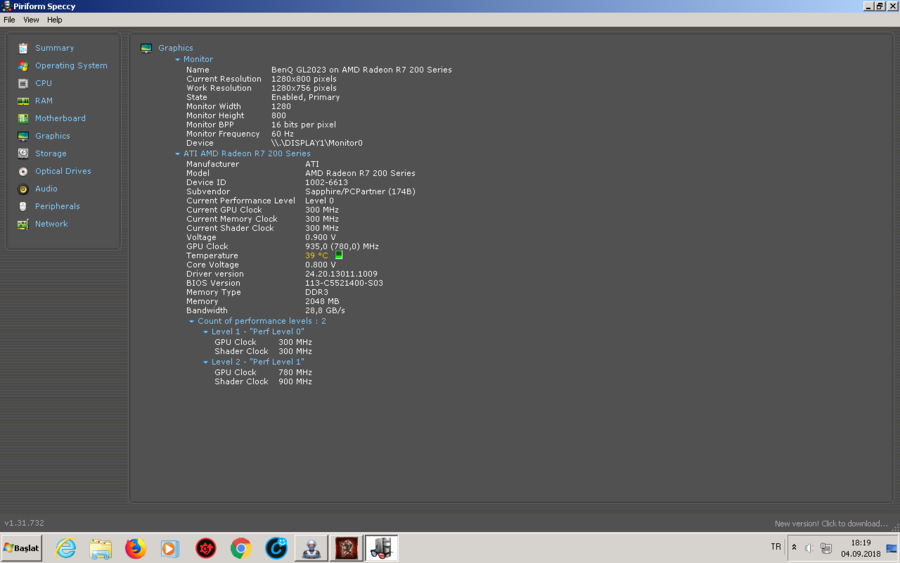
Task: Select the BenQ GL2023 monitor name text
Action: pos(362,70)
